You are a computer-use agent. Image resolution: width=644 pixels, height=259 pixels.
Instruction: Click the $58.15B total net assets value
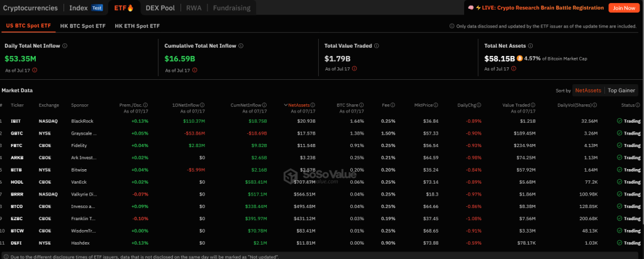point(500,58)
